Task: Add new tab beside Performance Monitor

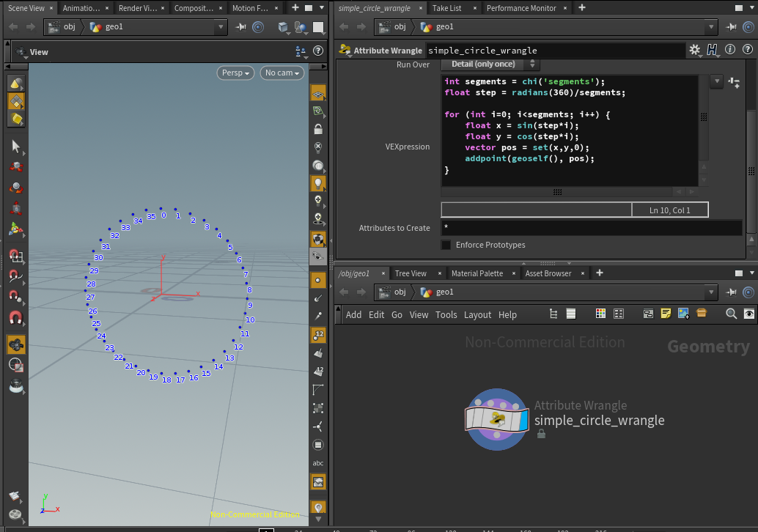Action: click(x=582, y=8)
